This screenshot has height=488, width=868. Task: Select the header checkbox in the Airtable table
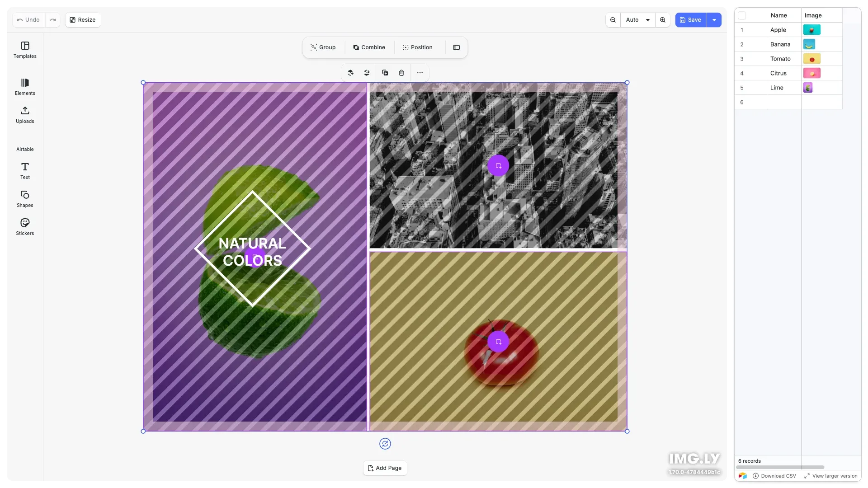[x=742, y=15]
